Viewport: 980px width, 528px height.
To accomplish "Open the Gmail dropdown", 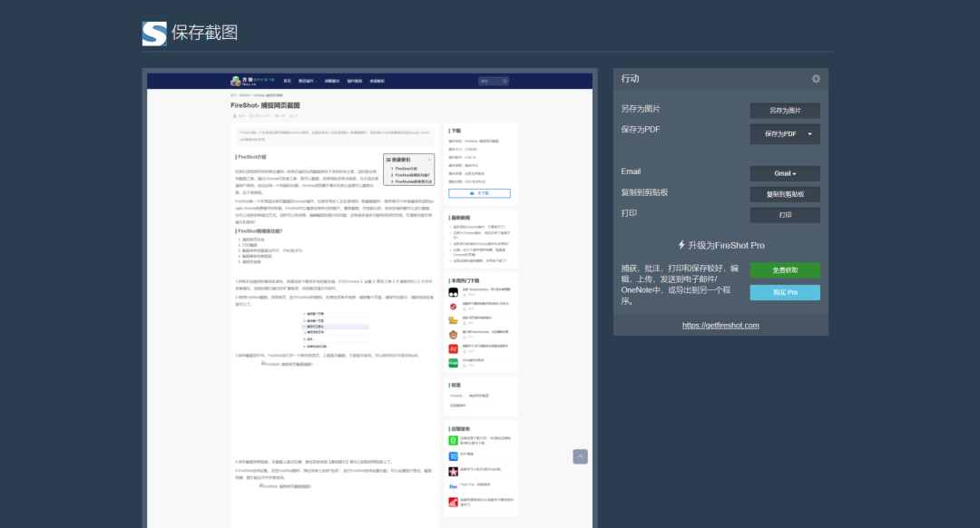I will pyautogui.click(x=784, y=173).
